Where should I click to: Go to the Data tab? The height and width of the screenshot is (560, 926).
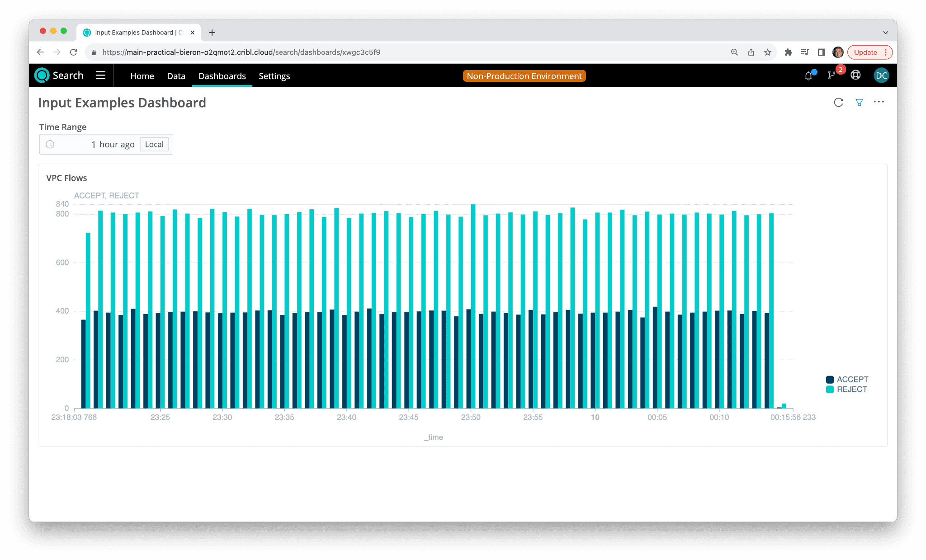[176, 76]
